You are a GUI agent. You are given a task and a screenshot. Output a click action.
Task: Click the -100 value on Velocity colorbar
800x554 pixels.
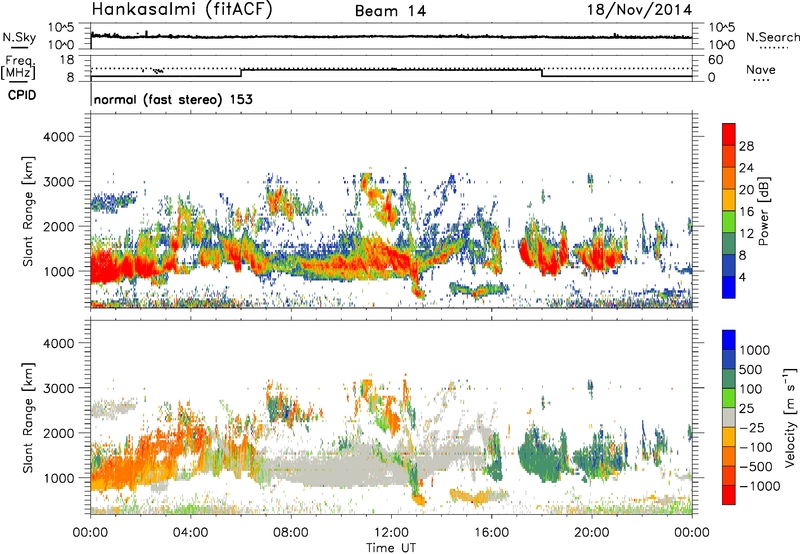click(756, 447)
